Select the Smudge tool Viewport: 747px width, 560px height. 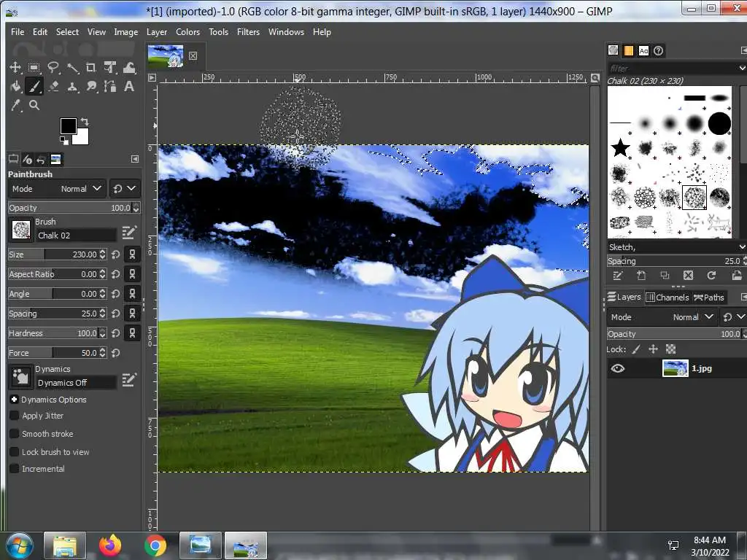point(91,87)
